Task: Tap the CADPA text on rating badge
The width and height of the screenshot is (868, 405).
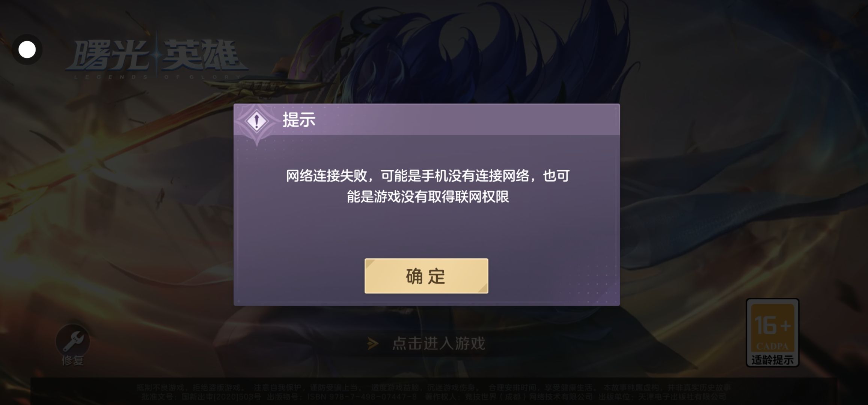Action: 772,346
